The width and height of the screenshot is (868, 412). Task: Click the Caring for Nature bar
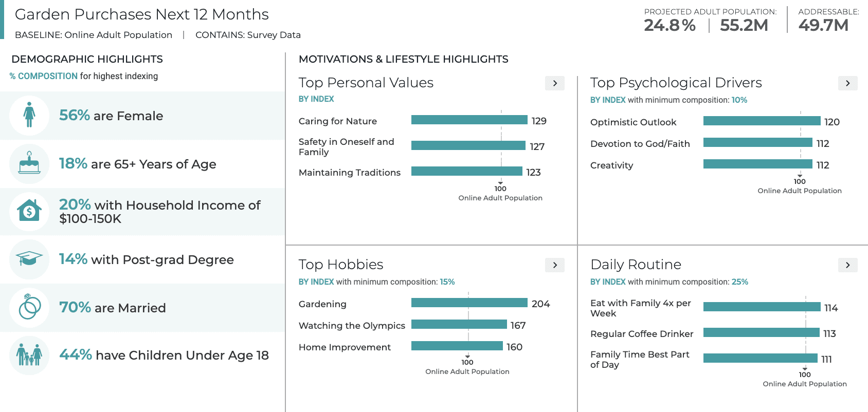pos(469,120)
